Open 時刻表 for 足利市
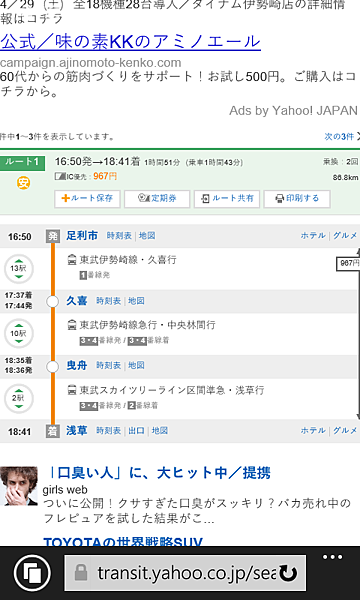 click(x=119, y=236)
